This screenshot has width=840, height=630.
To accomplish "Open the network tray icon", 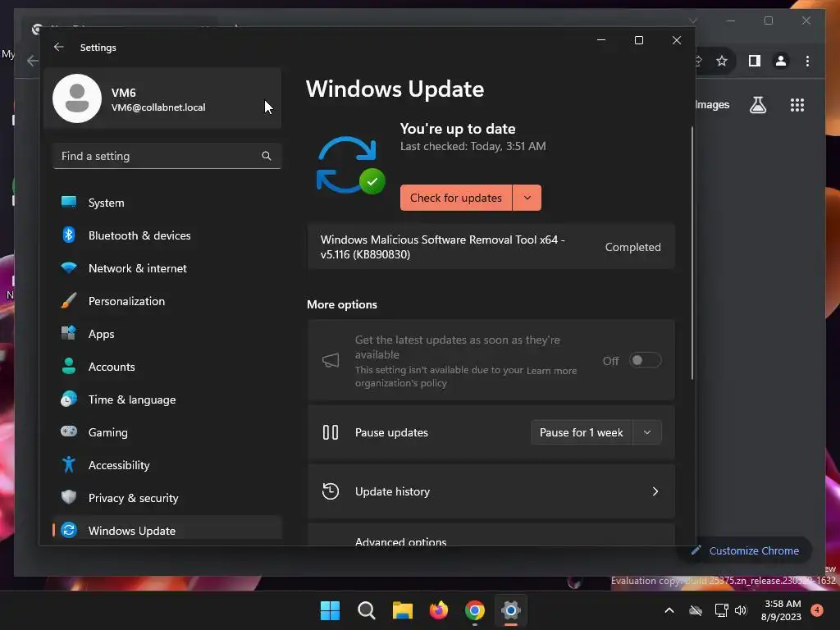I will click(x=721, y=610).
